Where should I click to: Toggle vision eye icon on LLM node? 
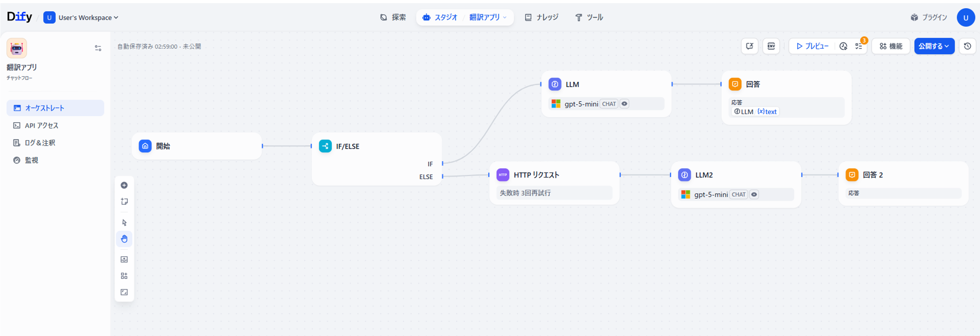pyautogui.click(x=624, y=104)
